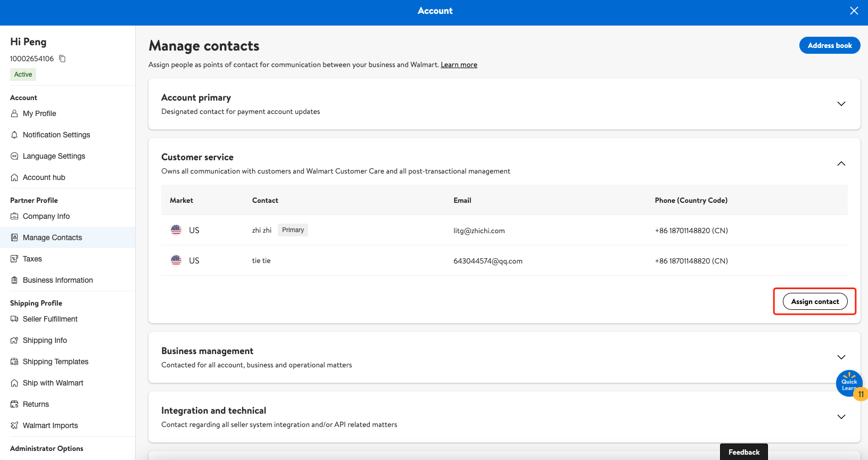Select contact name zhi zhi
Viewport: 868px width, 460px height.
(262, 231)
